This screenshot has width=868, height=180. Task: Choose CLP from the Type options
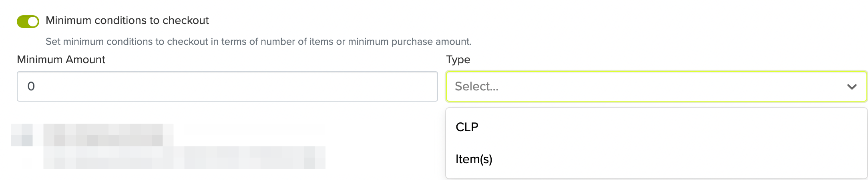(467, 127)
